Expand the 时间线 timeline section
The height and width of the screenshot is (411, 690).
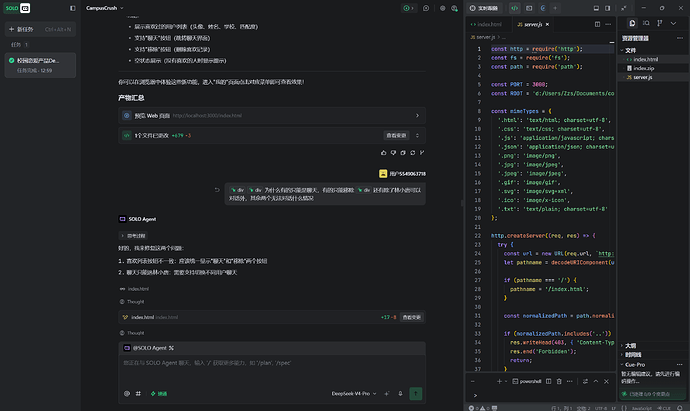(x=632, y=355)
